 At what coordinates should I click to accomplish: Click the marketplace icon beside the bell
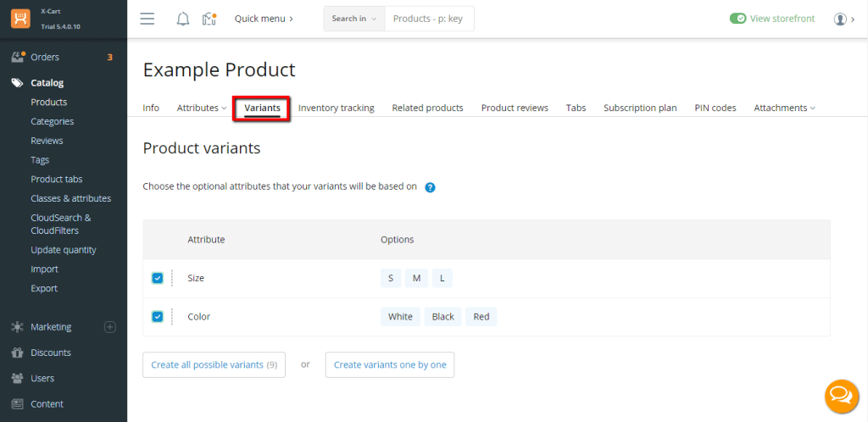pyautogui.click(x=209, y=19)
